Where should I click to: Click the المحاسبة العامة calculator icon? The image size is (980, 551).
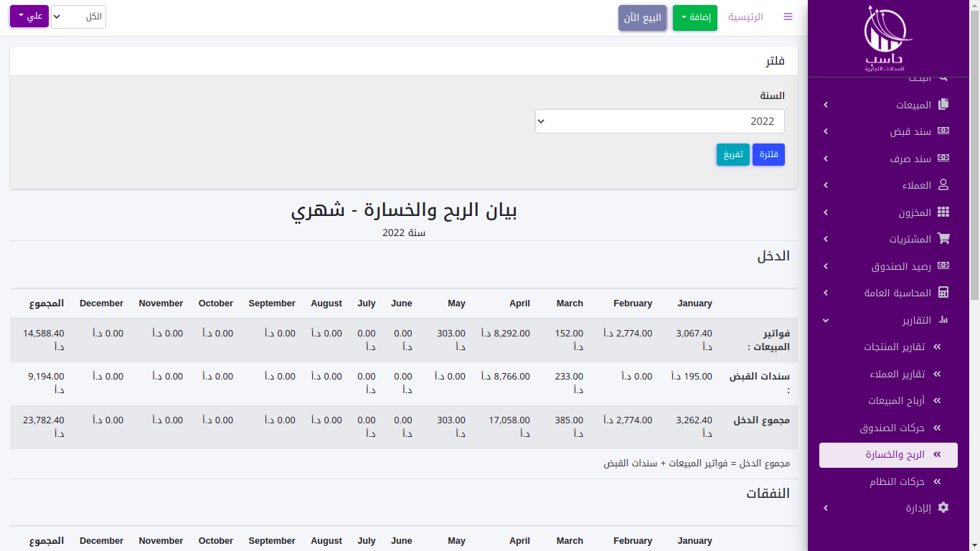point(943,293)
